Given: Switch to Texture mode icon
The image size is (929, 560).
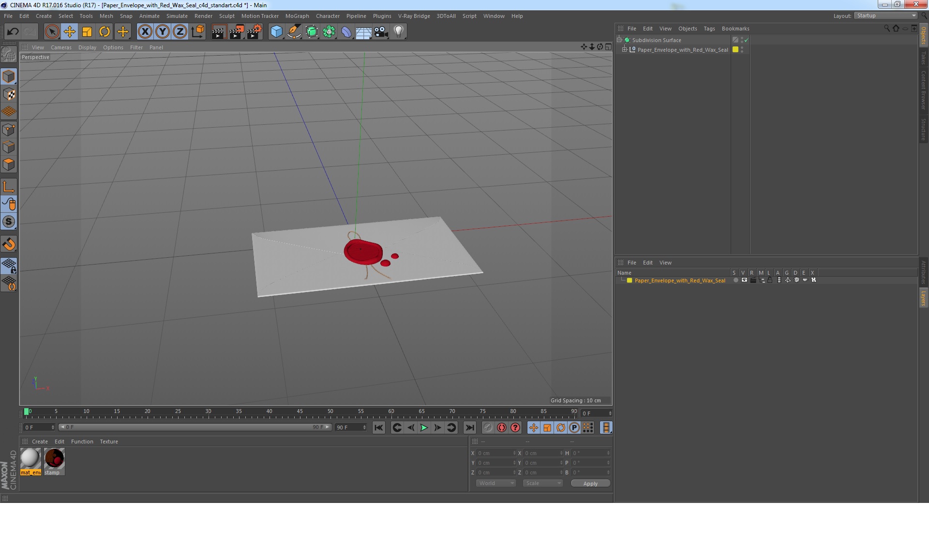Looking at the screenshot, I should pyautogui.click(x=9, y=94).
